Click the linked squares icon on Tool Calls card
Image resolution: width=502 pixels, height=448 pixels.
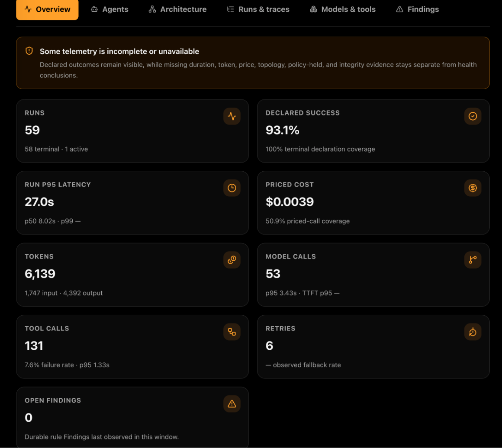pyautogui.click(x=232, y=332)
